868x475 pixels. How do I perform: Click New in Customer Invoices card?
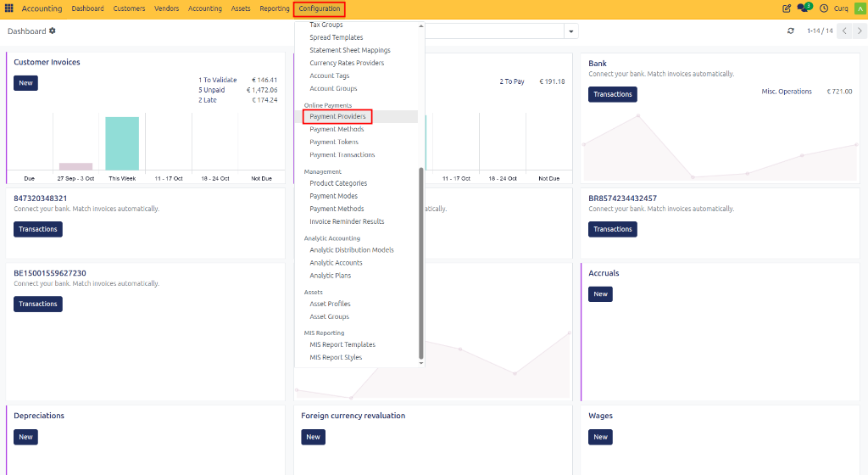25,83
